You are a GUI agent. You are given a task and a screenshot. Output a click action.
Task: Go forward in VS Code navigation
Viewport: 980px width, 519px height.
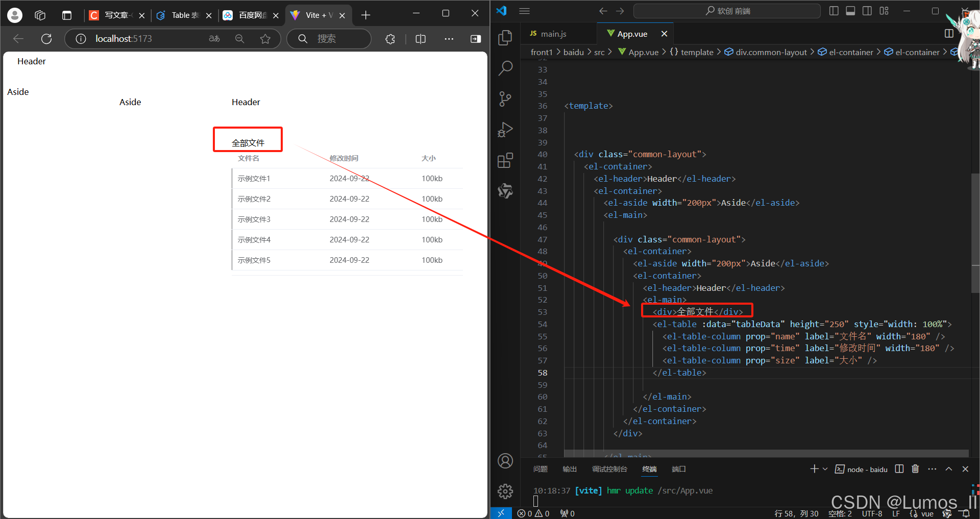click(x=620, y=11)
